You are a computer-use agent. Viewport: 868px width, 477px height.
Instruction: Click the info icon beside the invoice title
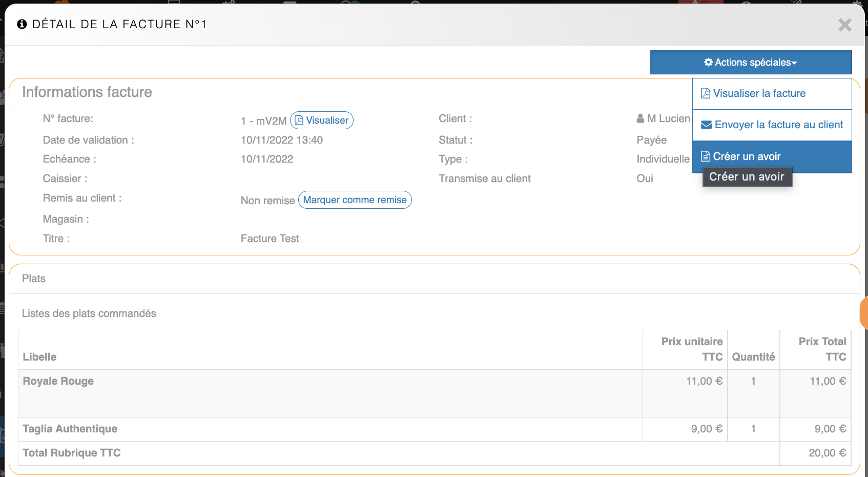coord(22,24)
